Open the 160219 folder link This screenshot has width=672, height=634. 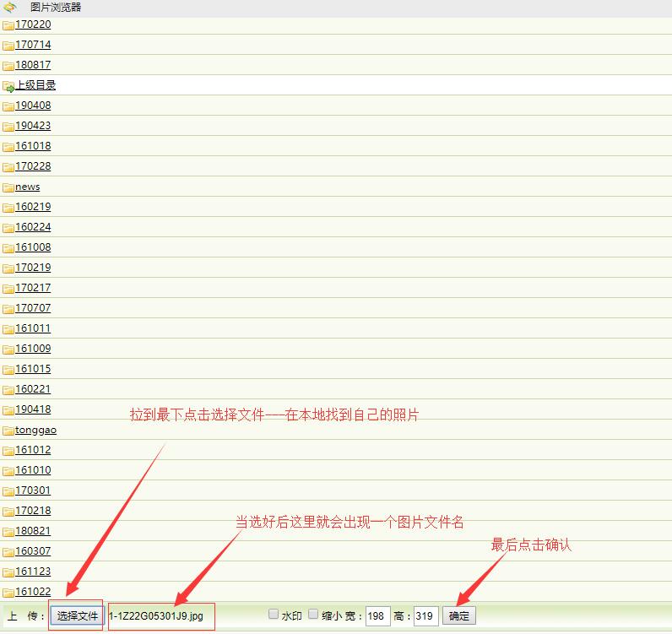pos(33,207)
